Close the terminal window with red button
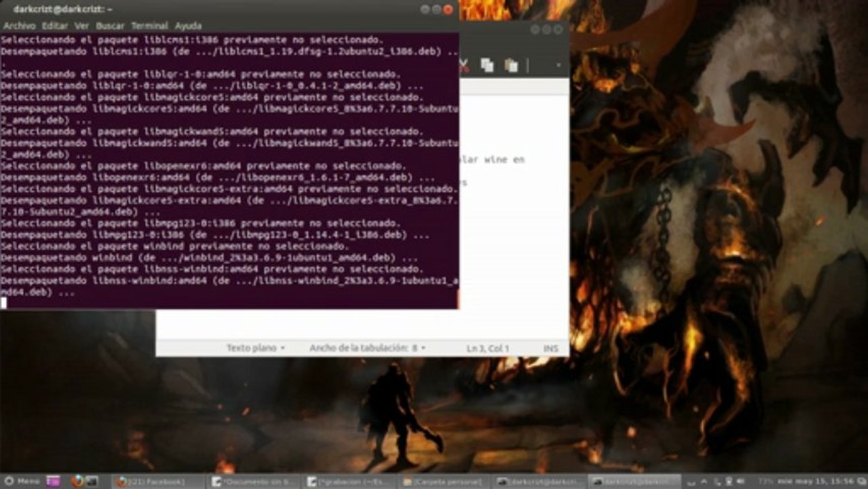 point(448,10)
